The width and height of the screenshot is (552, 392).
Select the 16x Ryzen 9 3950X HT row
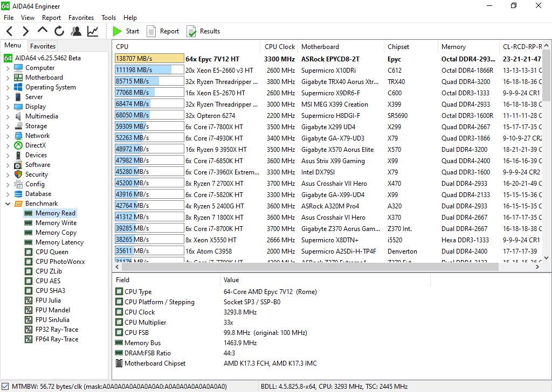pyautogui.click(x=327, y=149)
